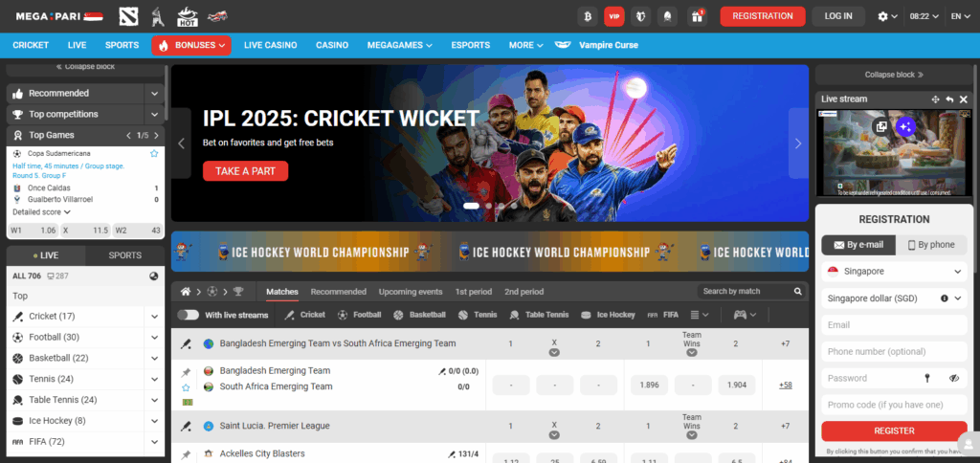Switch to SPORTS in left sidebar
This screenshot has height=463, width=980.
click(125, 255)
